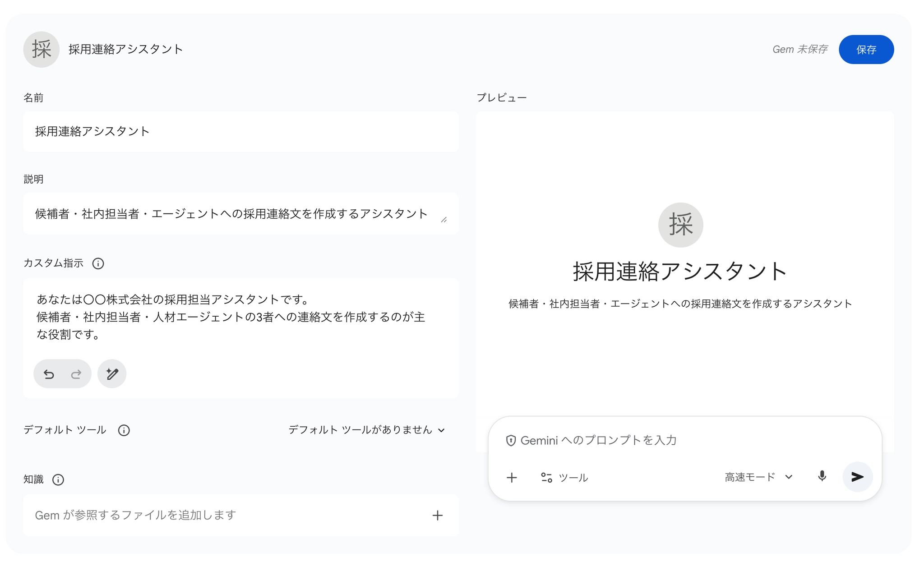924x562 pixels.
Task: Click info icon next to 知識
Action: tap(58, 479)
